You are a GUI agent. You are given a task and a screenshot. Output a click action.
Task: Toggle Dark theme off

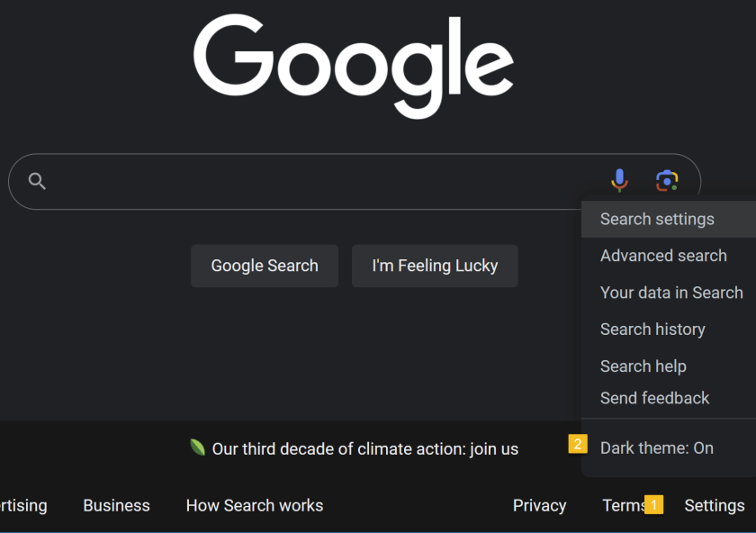tap(657, 447)
